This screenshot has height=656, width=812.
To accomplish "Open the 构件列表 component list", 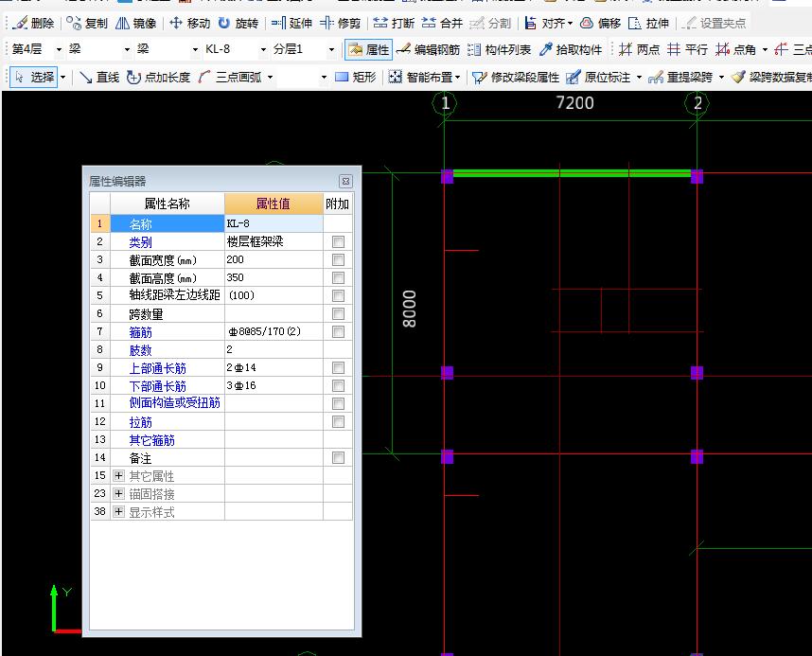I will coord(499,49).
